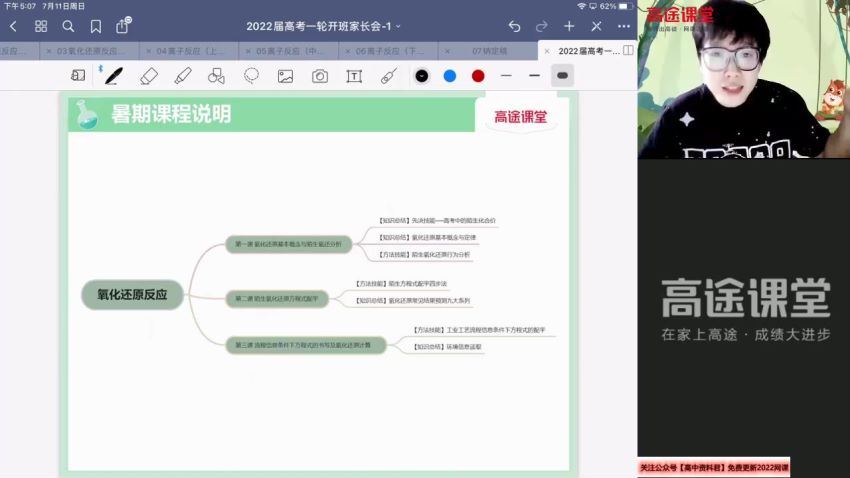Select the Image insert tool
850x478 pixels.
coord(285,76)
